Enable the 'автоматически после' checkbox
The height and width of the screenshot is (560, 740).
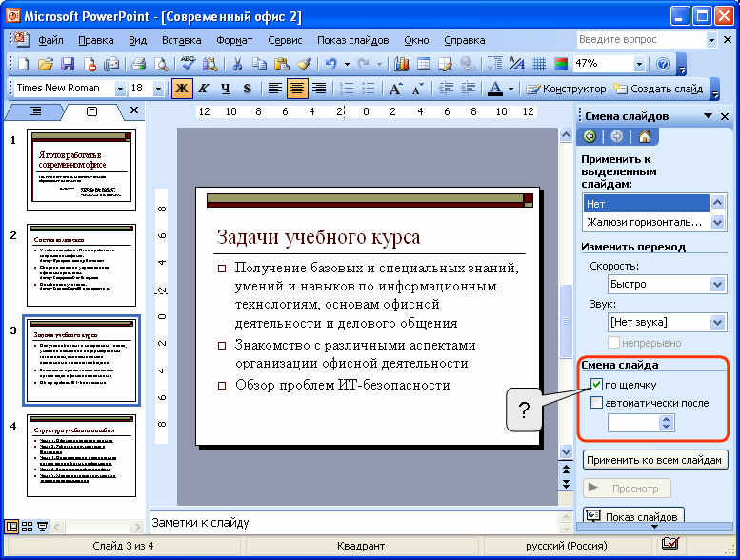click(x=596, y=403)
